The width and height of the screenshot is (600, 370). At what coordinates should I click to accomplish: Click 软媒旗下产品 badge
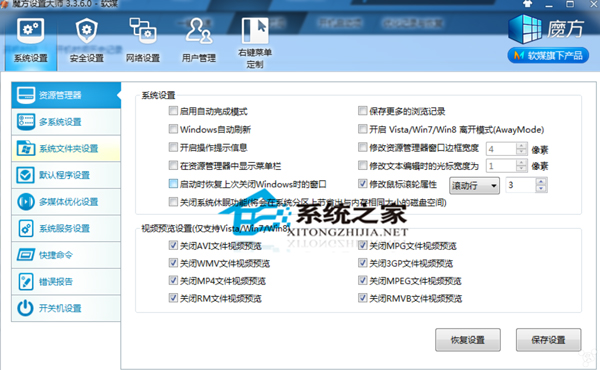click(x=548, y=56)
